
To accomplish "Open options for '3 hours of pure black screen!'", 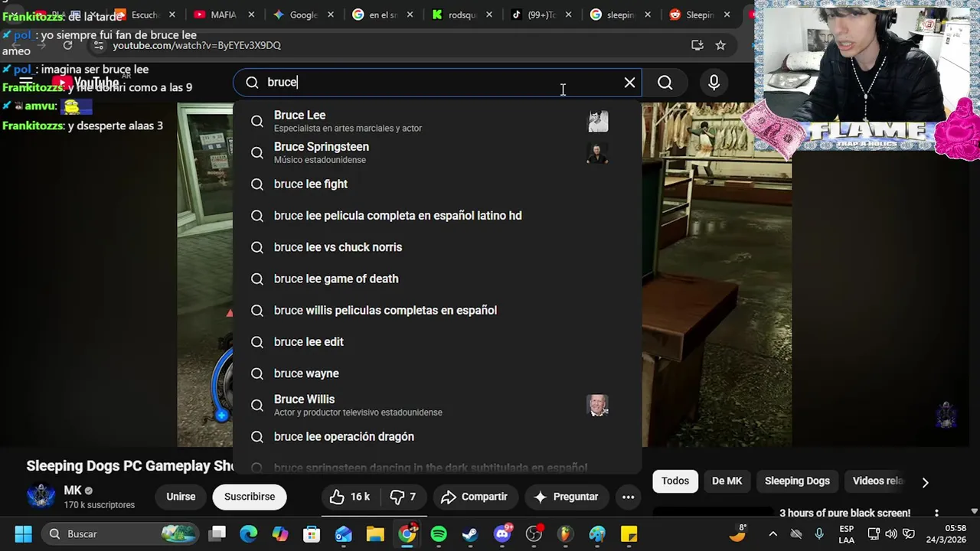I will click(936, 513).
